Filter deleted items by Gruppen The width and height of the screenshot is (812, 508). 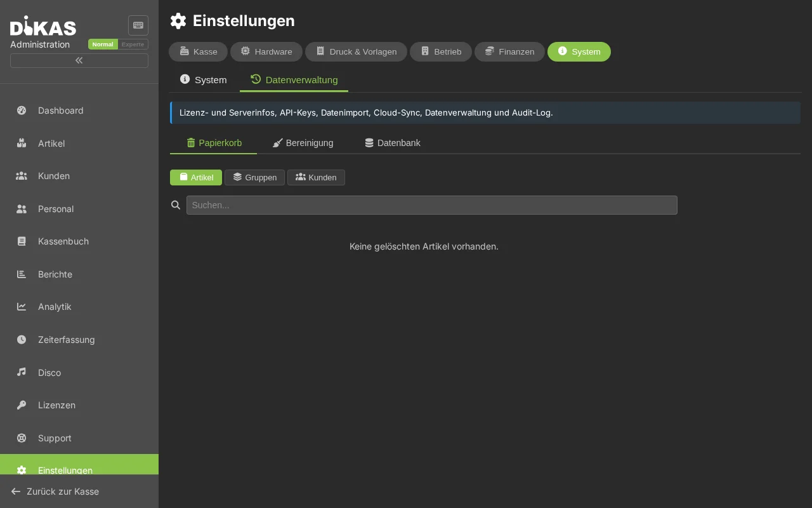pyautogui.click(x=254, y=178)
